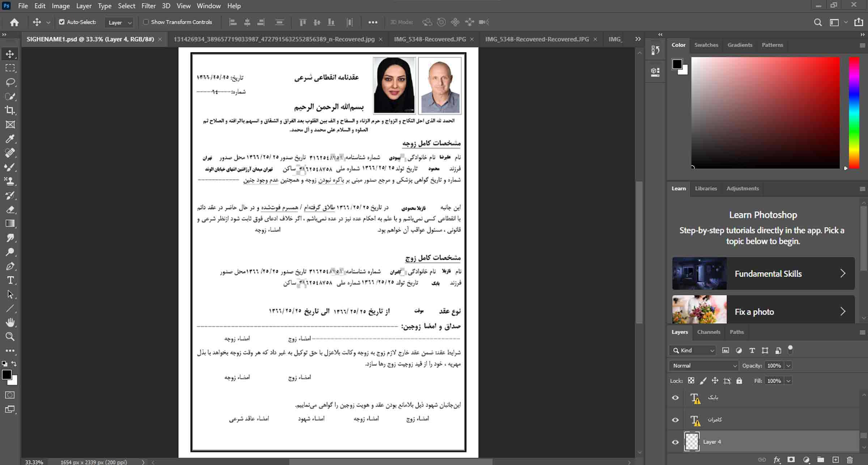This screenshot has height=465, width=868.
Task: Select the Horizontal Type tool
Action: tap(10, 280)
